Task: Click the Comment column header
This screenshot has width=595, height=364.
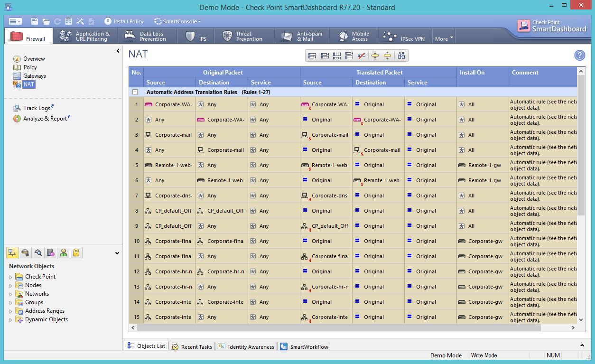Action: (x=543, y=77)
